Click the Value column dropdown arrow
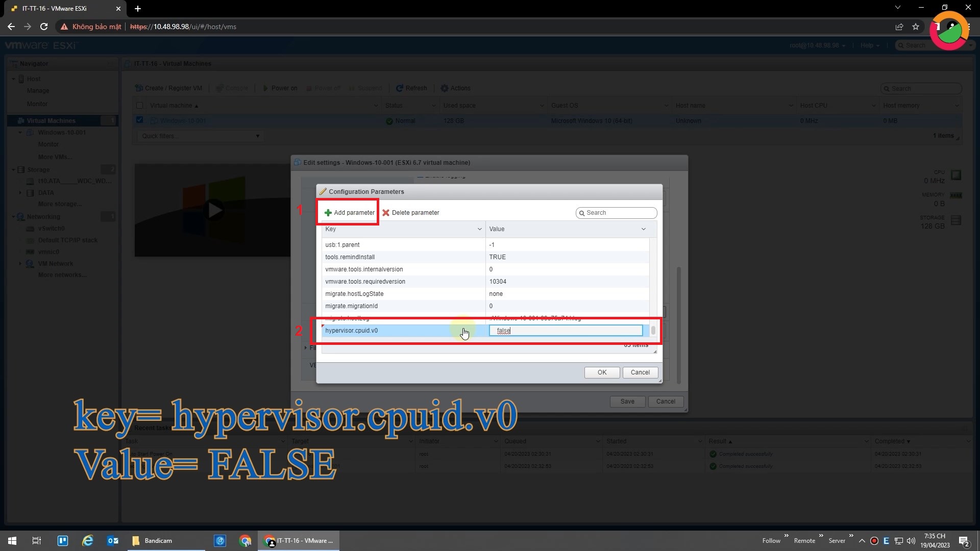This screenshot has width=980, height=551. pyautogui.click(x=644, y=229)
